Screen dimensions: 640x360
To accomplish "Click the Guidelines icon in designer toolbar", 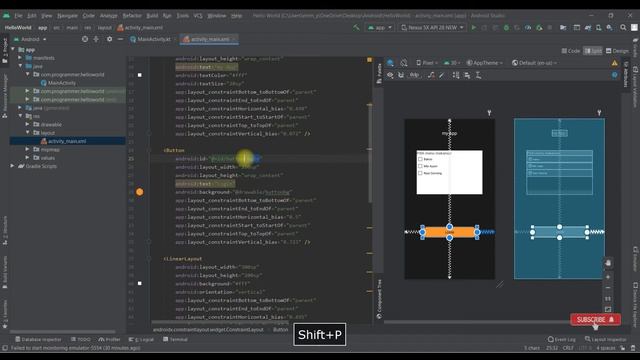I will click(x=478, y=75).
